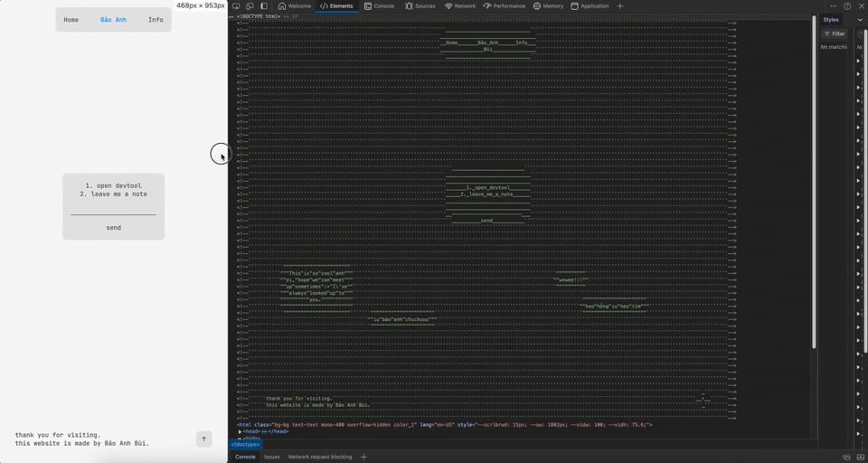
Task: Click '2. leave me a note' text
Action: (114, 194)
